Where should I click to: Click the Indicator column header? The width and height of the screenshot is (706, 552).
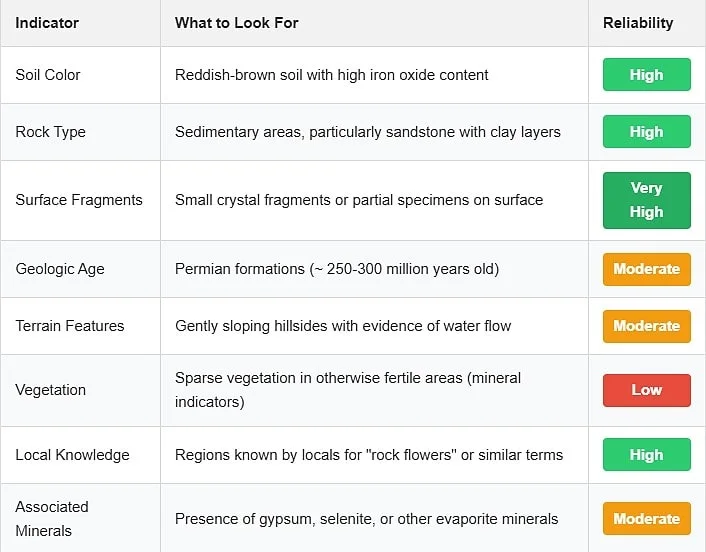47,23
